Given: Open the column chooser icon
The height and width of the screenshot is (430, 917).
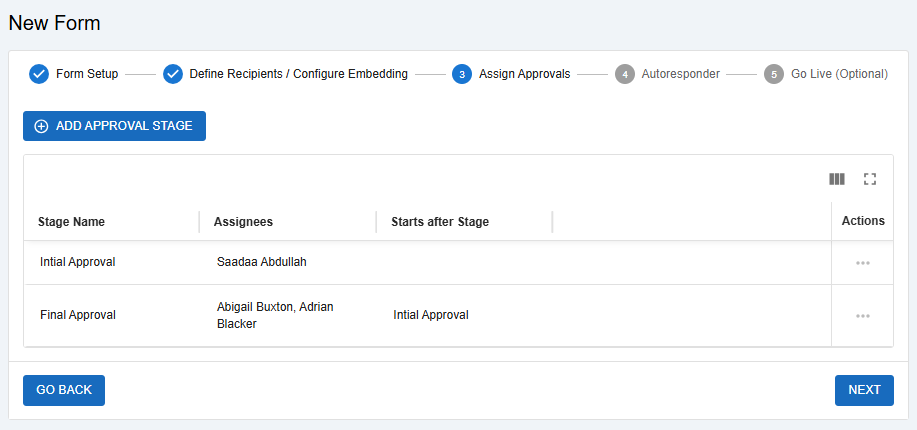Looking at the screenshot, I should (837, 179).
